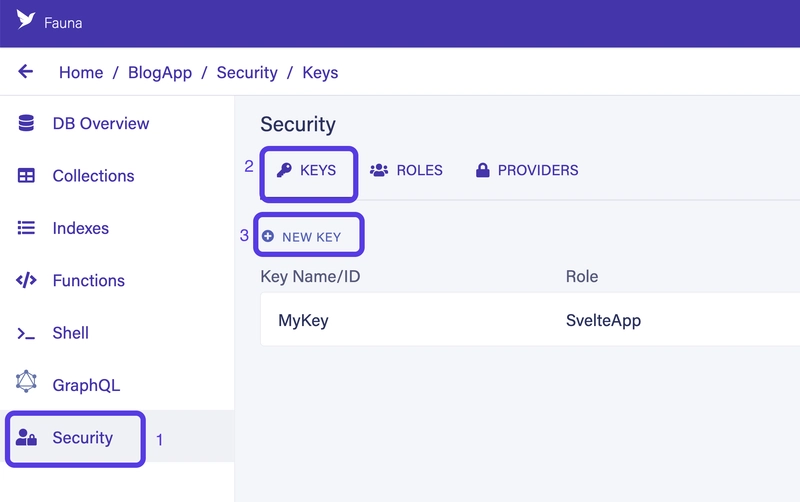Click the GraphQL logo icon
The height and width of the screenshot is (502, 800).
coord(26,382)
